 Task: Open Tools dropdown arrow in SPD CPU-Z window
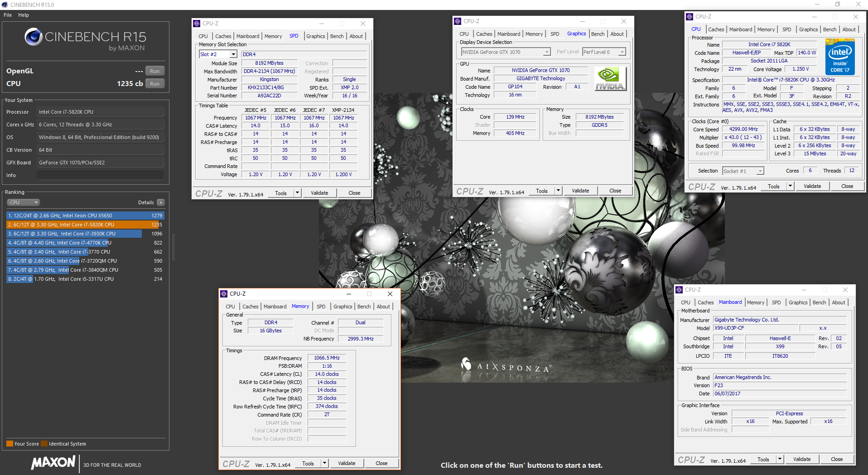[x=298, y=193]
